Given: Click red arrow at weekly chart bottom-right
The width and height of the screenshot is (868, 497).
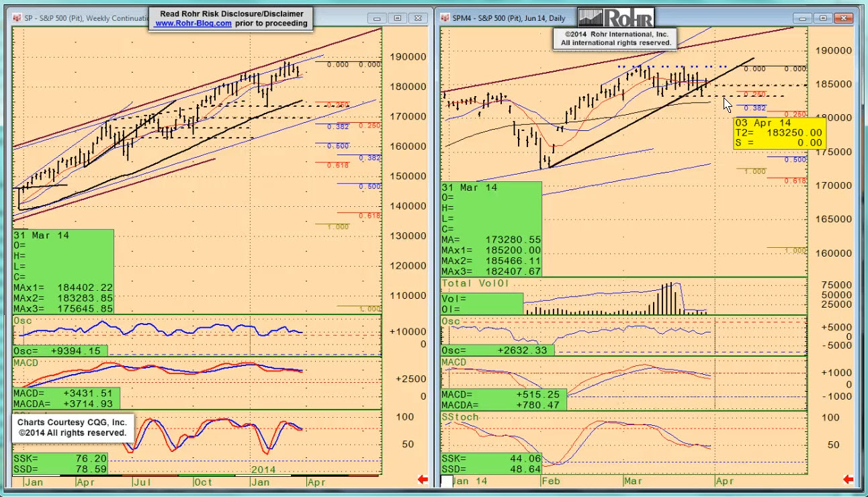Looking at the screenshot, I should (x=423, y=480).
